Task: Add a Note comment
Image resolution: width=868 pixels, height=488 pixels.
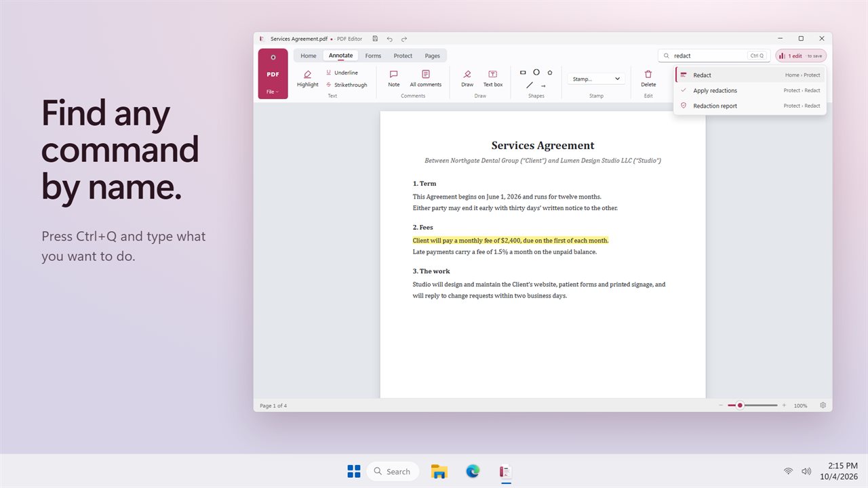Action: click(x=394, y=79)
